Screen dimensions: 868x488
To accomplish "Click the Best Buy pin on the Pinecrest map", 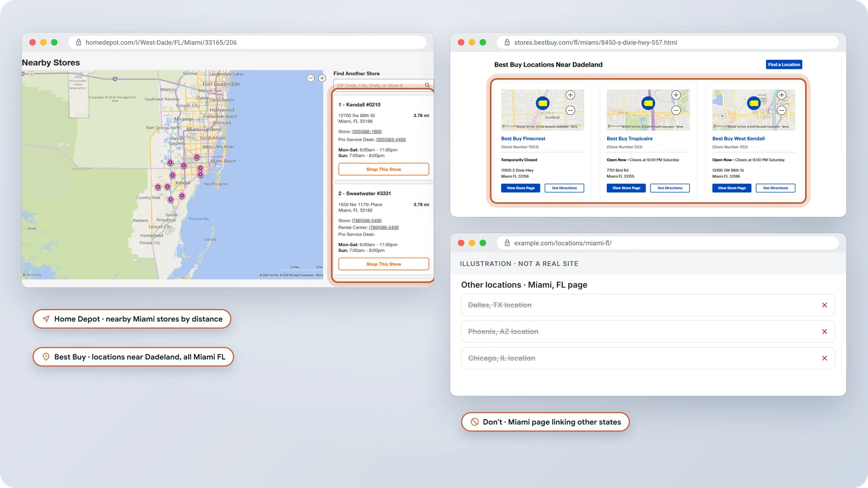I will point(542,103).
